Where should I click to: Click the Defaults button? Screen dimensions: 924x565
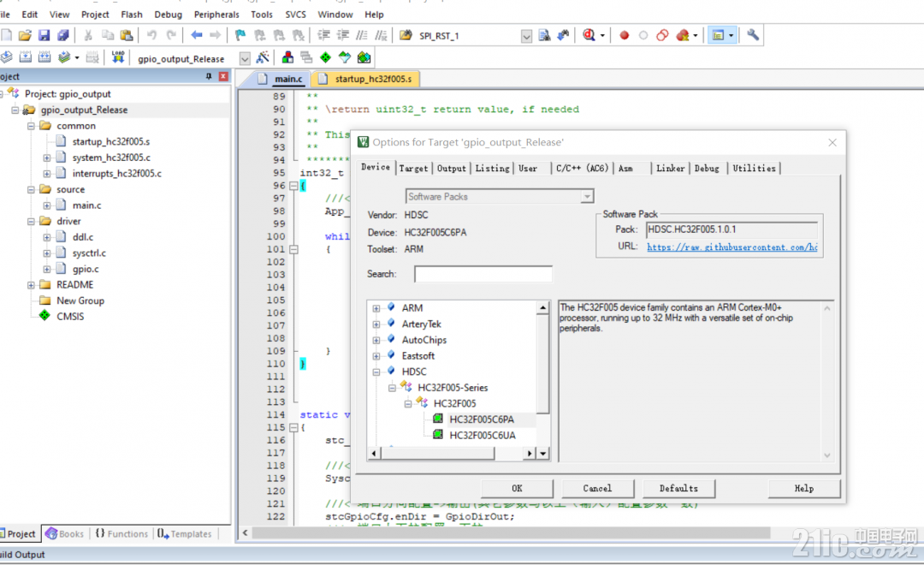pos(678,488)
